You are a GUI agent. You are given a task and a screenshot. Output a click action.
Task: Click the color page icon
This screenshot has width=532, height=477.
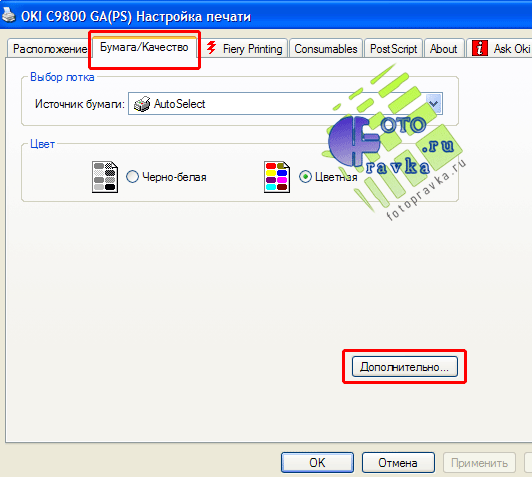pyautogui.click(x=277, y=177)
